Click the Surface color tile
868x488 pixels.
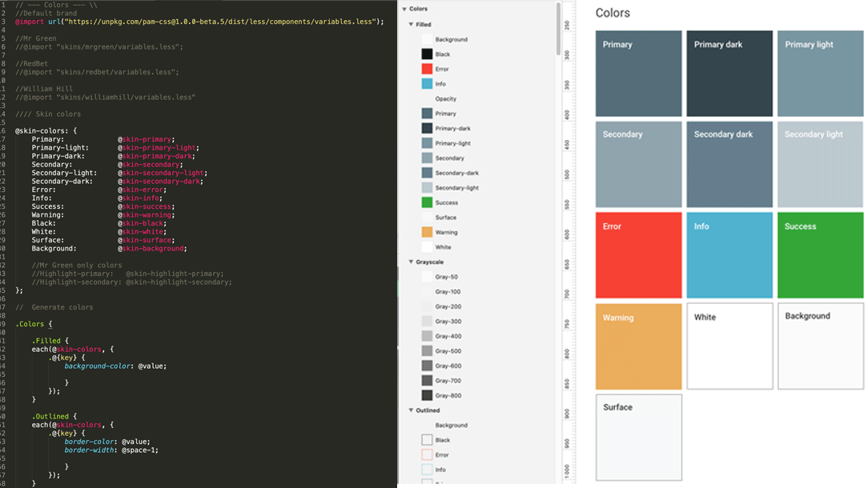click(x=638, y=437)
